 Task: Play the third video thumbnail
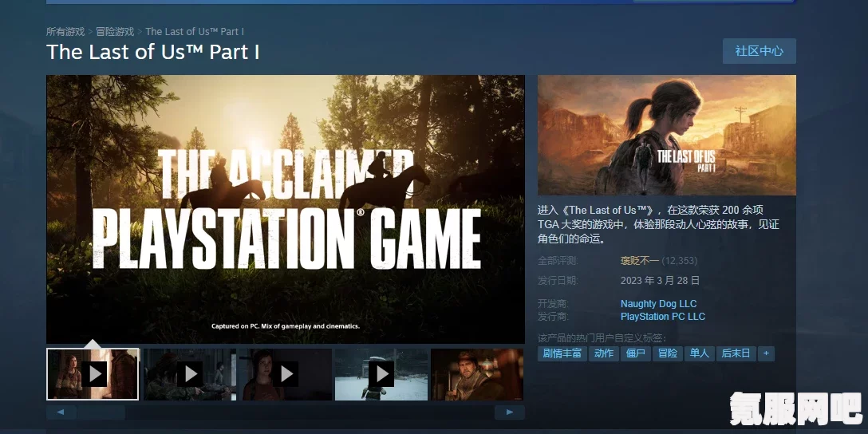[x=286, y=374]
